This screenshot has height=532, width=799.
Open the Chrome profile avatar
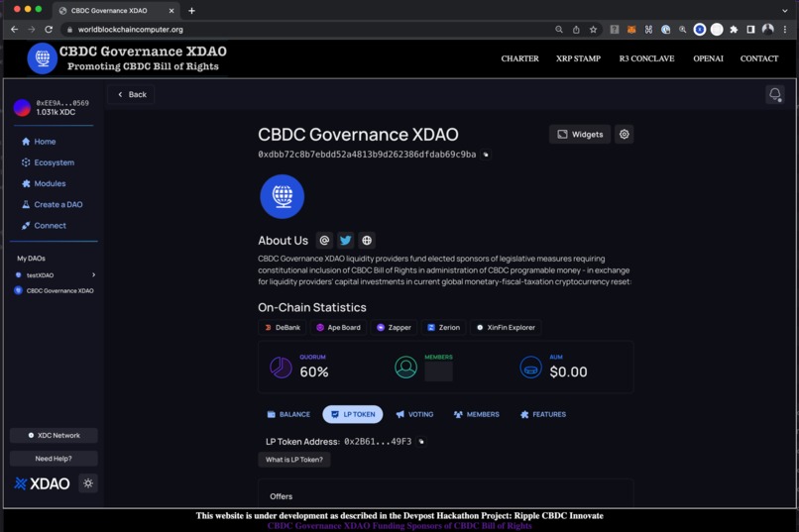point(768,30)
